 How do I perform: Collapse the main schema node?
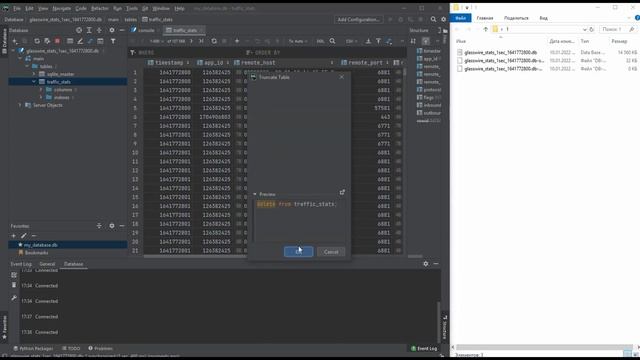point(20,59)
